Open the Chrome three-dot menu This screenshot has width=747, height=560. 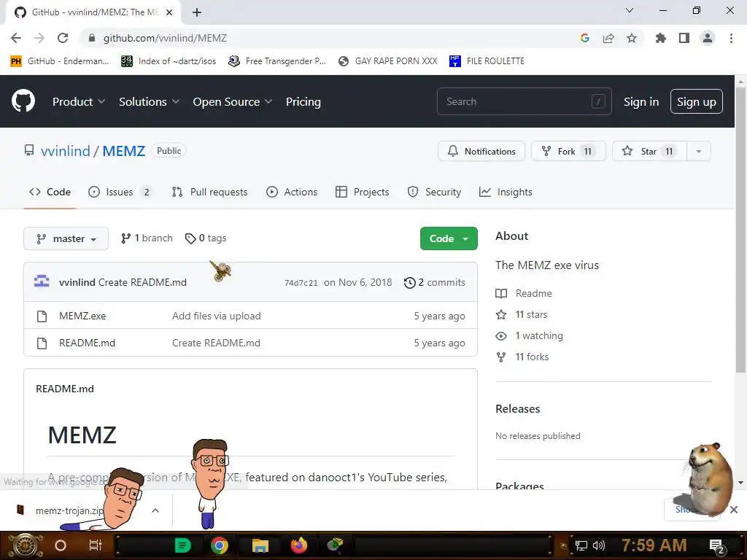coord(731,38)
